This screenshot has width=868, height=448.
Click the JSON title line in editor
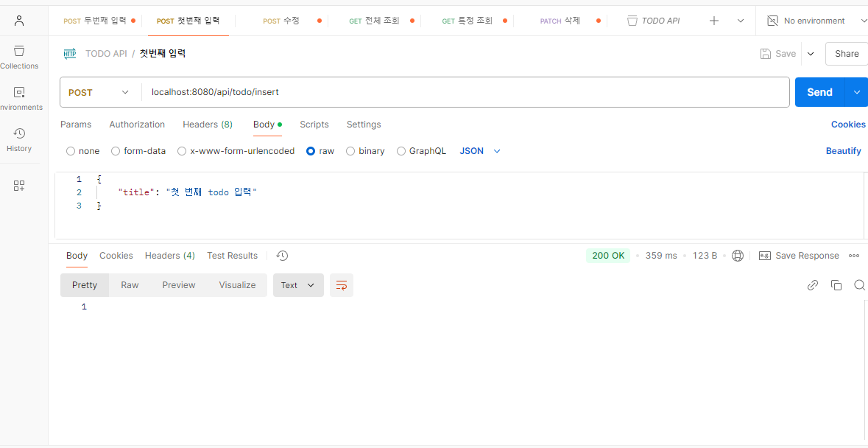(188, 193)
